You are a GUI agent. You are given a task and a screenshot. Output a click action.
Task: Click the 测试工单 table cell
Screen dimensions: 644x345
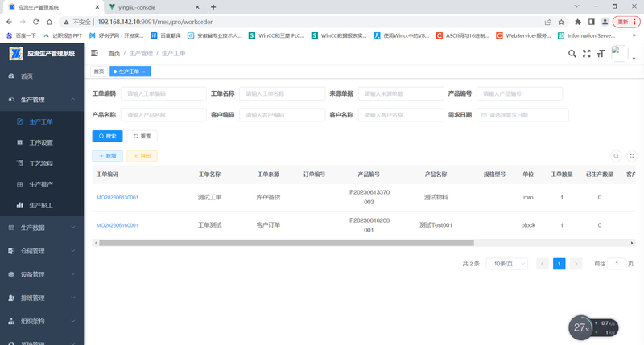point(209,197)
